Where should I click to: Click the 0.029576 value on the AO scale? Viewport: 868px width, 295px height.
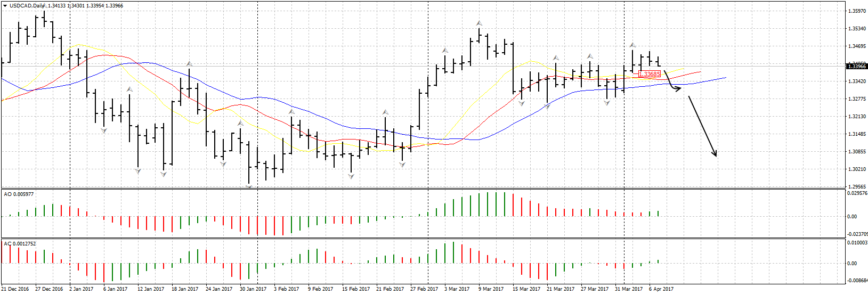tap(857, 193)
